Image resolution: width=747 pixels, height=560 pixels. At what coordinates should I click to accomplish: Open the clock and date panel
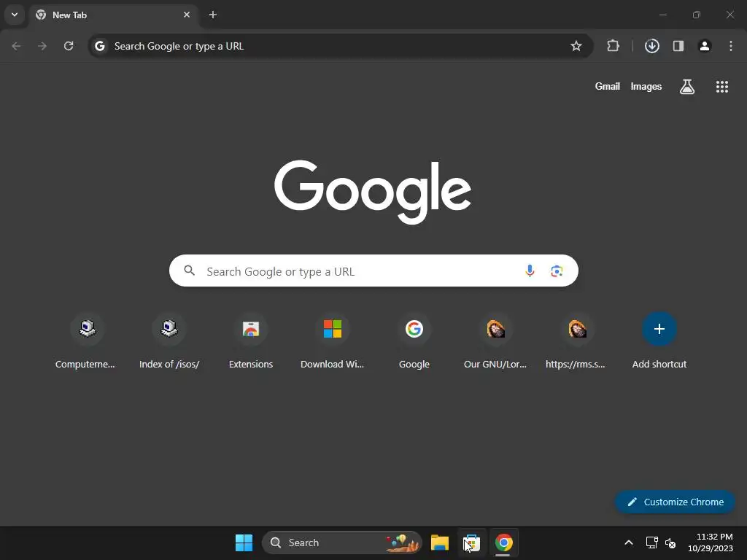(711, 542)
